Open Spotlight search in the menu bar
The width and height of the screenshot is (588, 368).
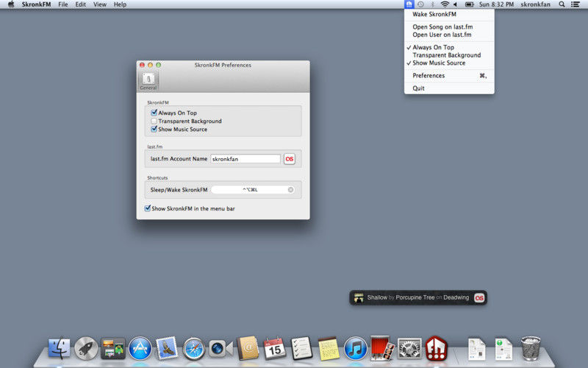pyautogui.click(x=562, y=4)
